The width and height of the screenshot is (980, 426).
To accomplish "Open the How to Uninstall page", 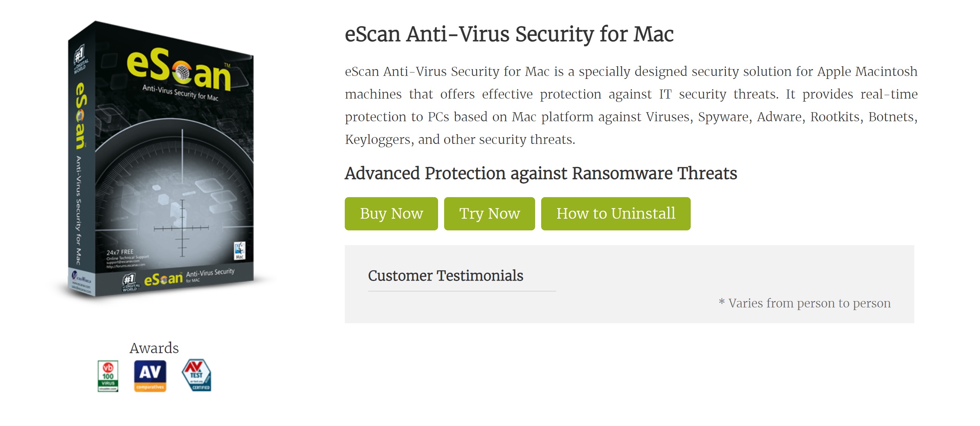I will (616, 214).
